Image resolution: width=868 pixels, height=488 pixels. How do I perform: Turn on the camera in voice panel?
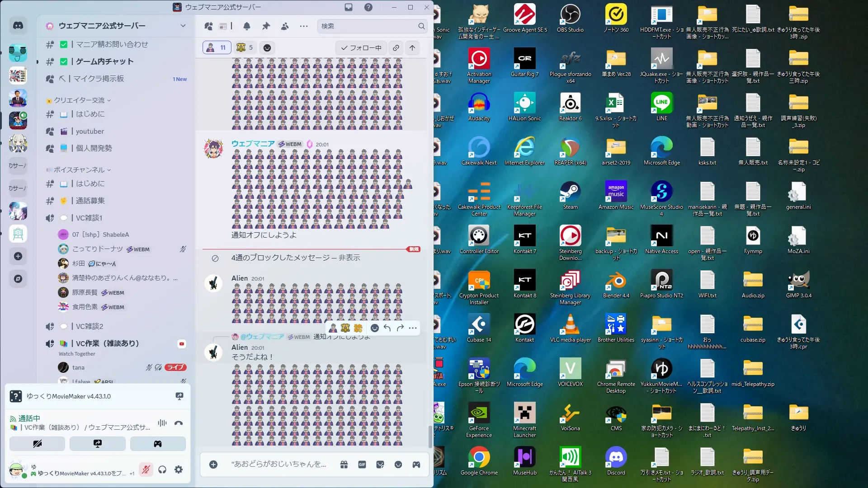coord(38,444)
